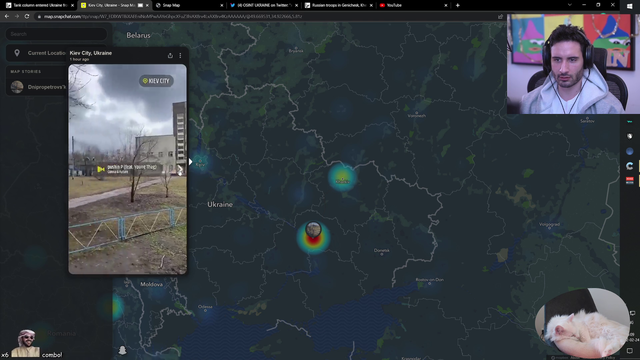Screen dimensions: 640x360
Task: Click the Moldova label on the map
Action: tap(151, 284)
